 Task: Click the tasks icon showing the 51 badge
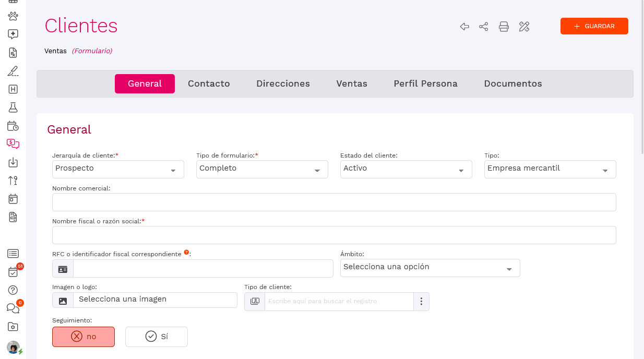pos(13,272)
